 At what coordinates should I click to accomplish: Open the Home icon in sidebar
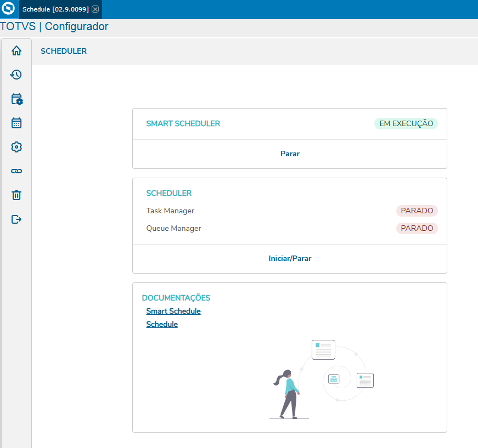click(16, 50)
